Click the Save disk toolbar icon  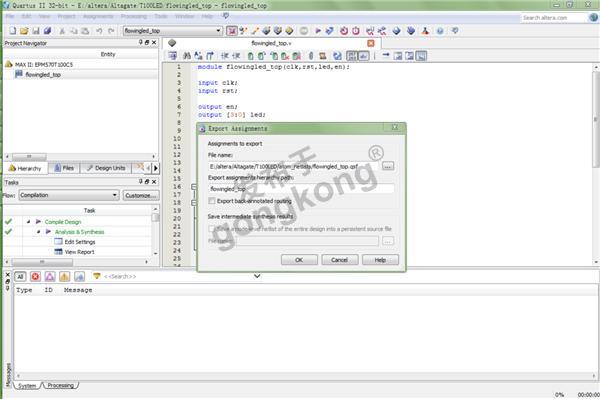(x=36, y=31)
